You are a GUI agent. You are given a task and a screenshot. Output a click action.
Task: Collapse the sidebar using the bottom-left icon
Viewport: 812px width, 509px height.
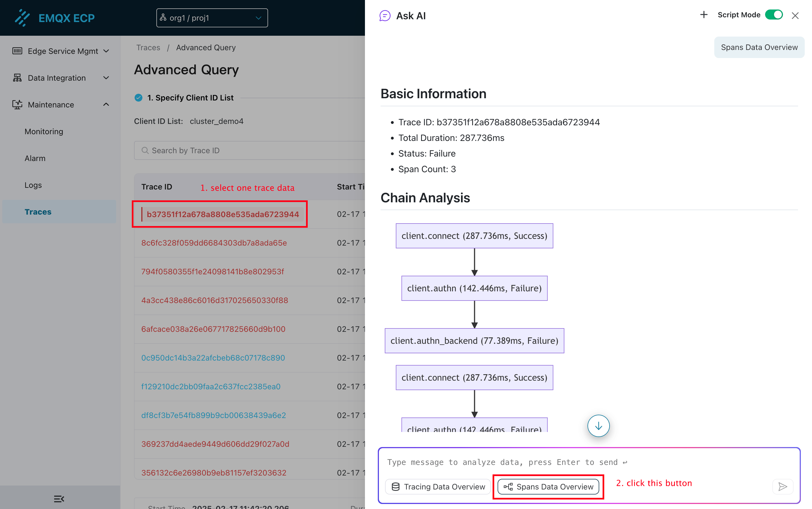(59, 499)
